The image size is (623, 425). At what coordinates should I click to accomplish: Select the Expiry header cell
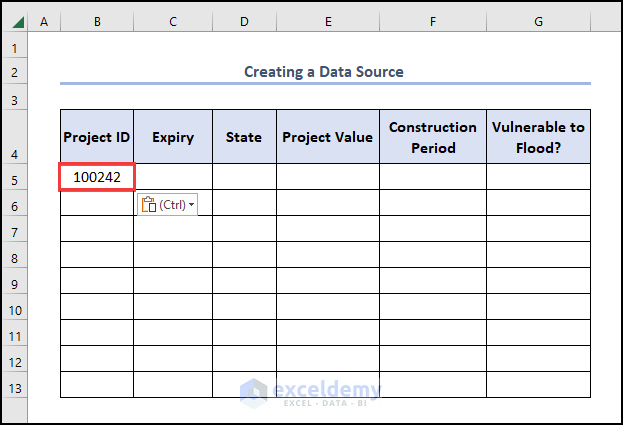pos(173,137)
